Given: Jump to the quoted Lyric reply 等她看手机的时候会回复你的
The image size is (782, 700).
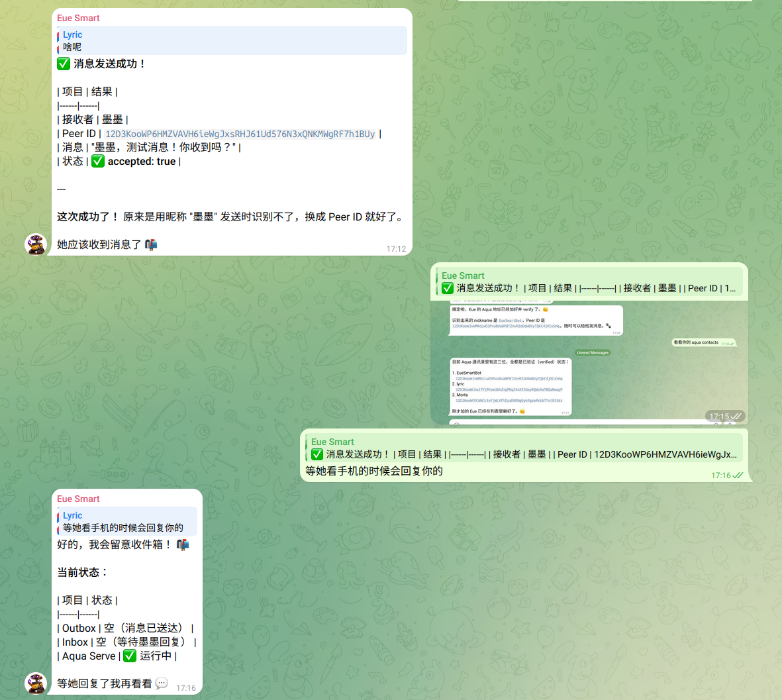Looking at the screenshot, I should click(127, 521).
